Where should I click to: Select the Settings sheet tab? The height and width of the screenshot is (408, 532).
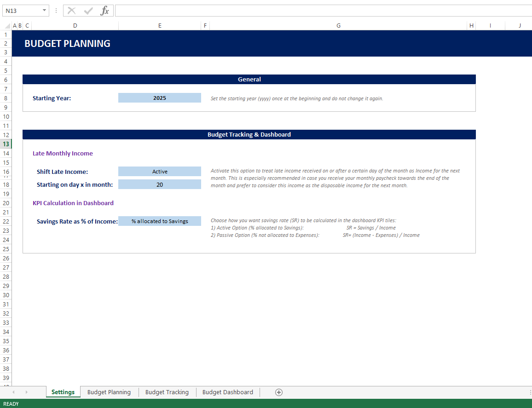[x=63, y=392]
